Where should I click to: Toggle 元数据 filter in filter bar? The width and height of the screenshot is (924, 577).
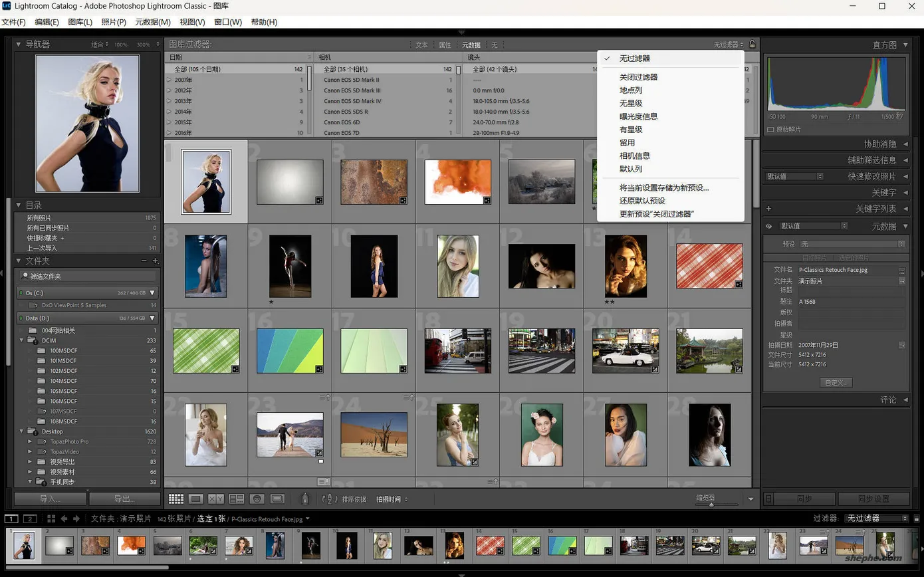coord(471,45)
